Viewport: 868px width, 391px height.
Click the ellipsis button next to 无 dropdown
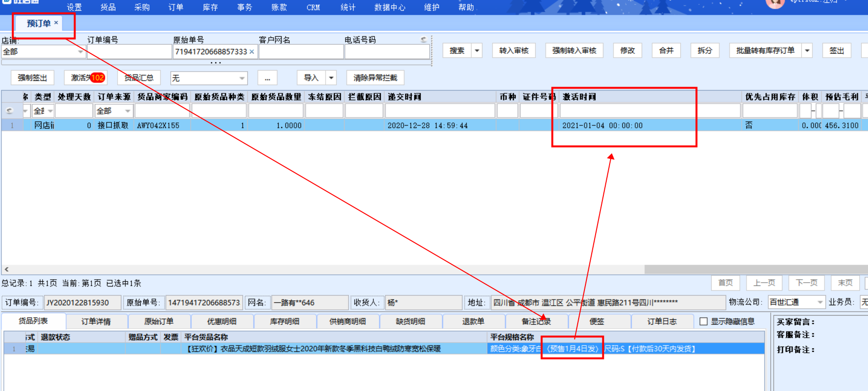pyautogui.click(x=267, y=78)
